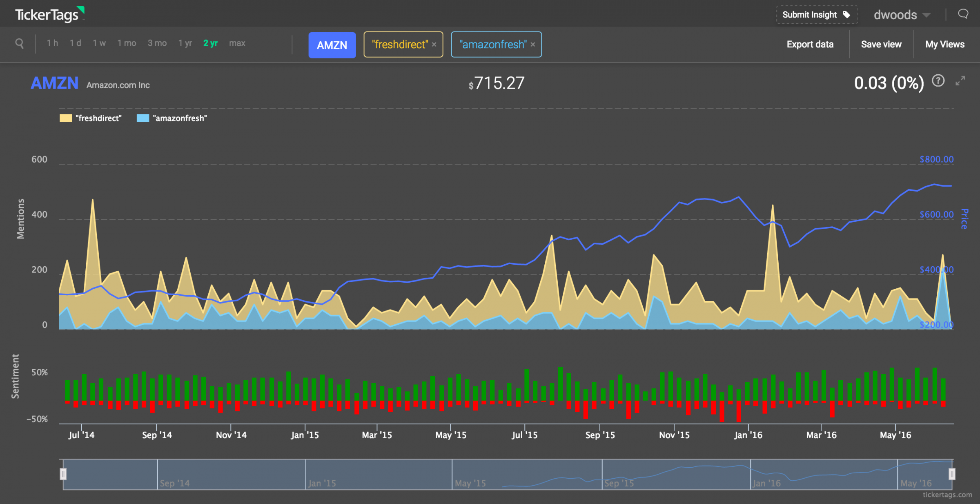
Task: Remove the "amazonfresh" tag
Action: click(533, 45)
